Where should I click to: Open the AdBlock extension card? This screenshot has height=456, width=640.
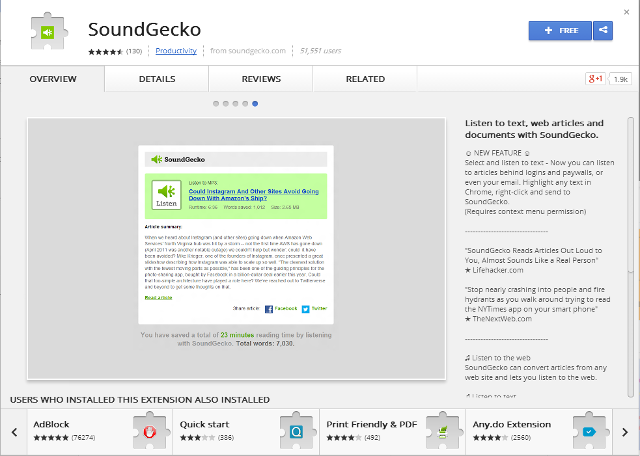click(100, 432)
